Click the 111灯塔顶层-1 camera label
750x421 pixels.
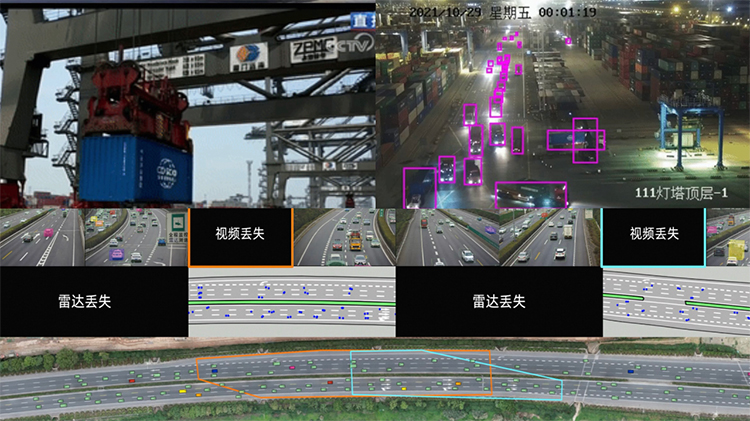point(684,192)
